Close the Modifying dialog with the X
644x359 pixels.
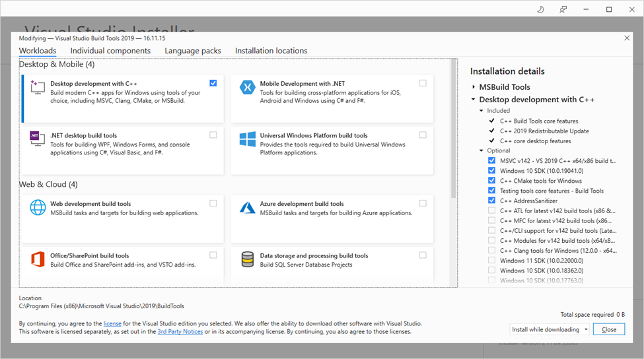coord(627,38)
